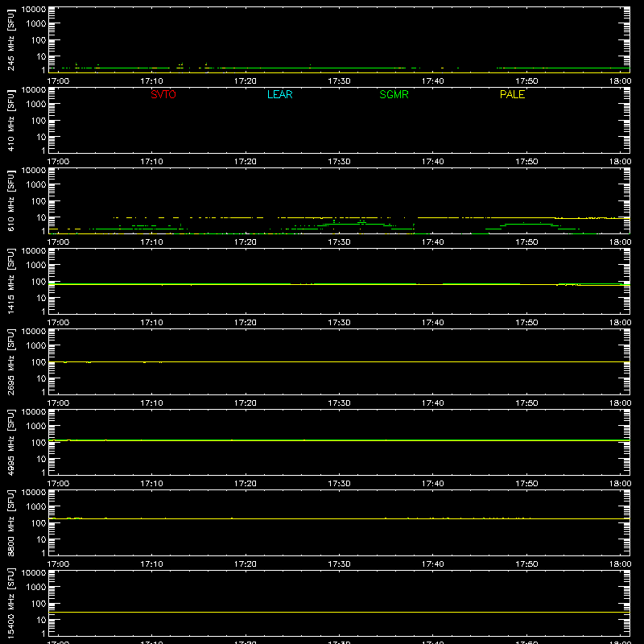Click 17:50 time label under 8800 MHz panel

click(526, 564)
